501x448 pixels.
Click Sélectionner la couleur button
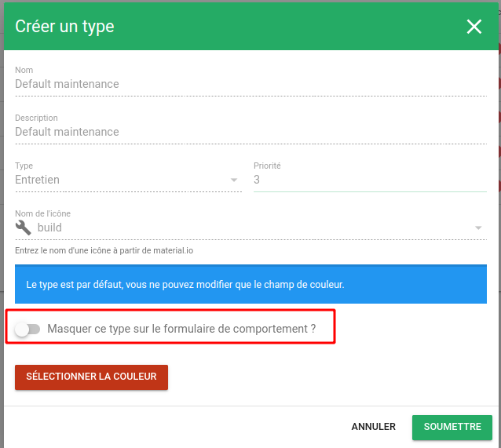[91, 377]
